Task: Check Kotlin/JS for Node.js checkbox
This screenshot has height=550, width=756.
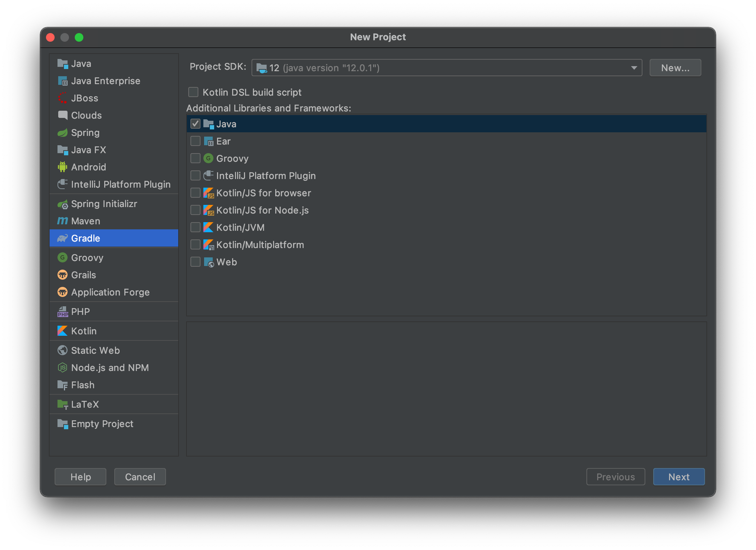Action: coord(195,210)
